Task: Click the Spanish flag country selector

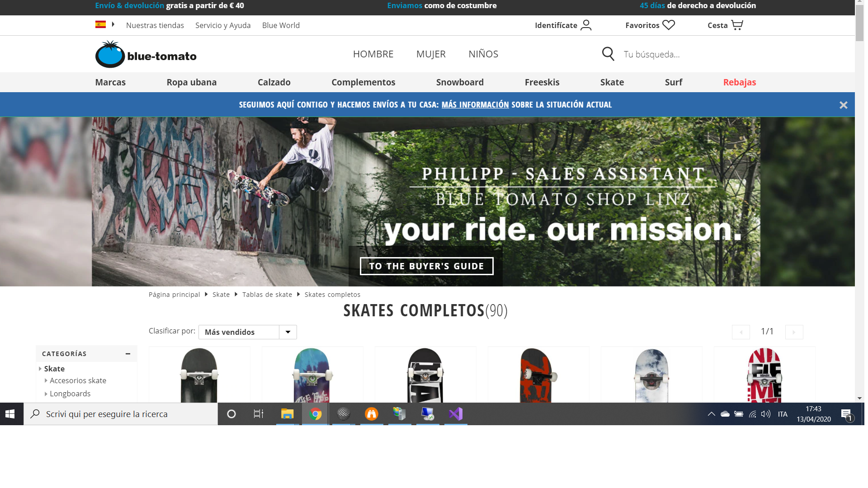Action: [x=100, y=24]
